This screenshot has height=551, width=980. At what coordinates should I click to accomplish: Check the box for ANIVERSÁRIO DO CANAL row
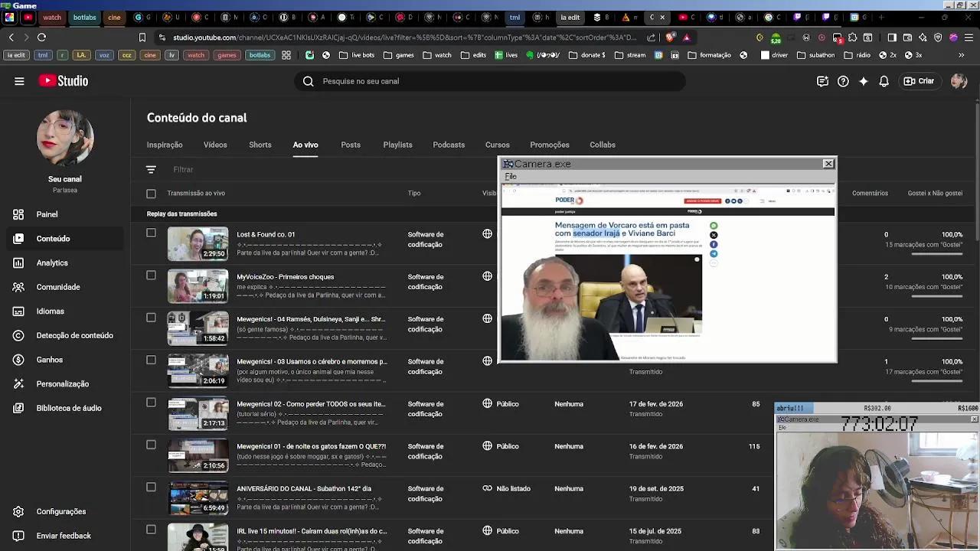pyautogui.click(x=151, y=487)
